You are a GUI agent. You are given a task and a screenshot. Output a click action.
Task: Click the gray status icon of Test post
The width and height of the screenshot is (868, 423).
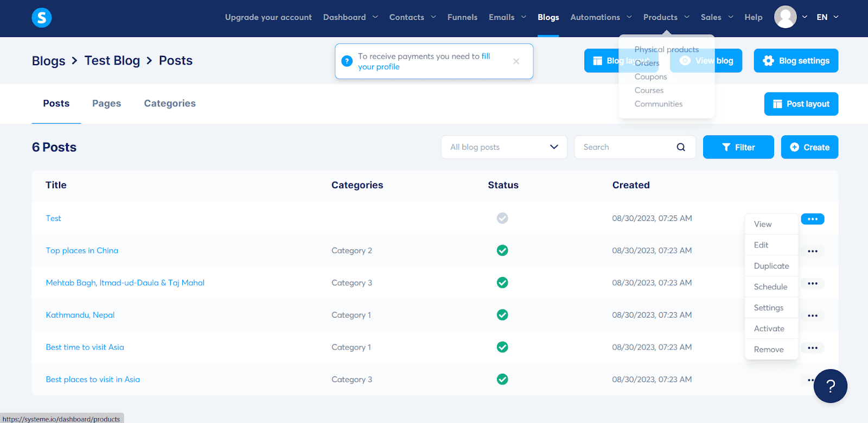tap(502, 218)
